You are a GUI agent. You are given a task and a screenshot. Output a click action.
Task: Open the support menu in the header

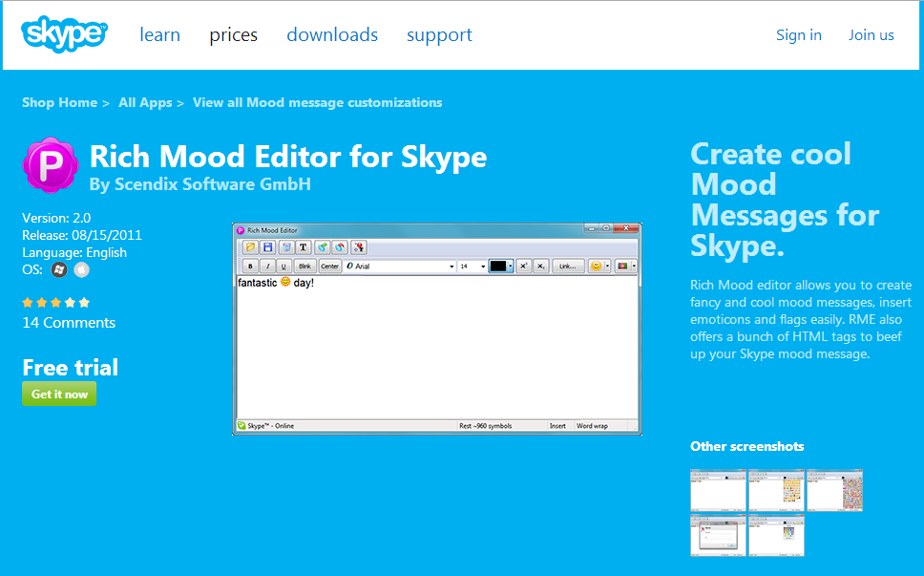440,34
